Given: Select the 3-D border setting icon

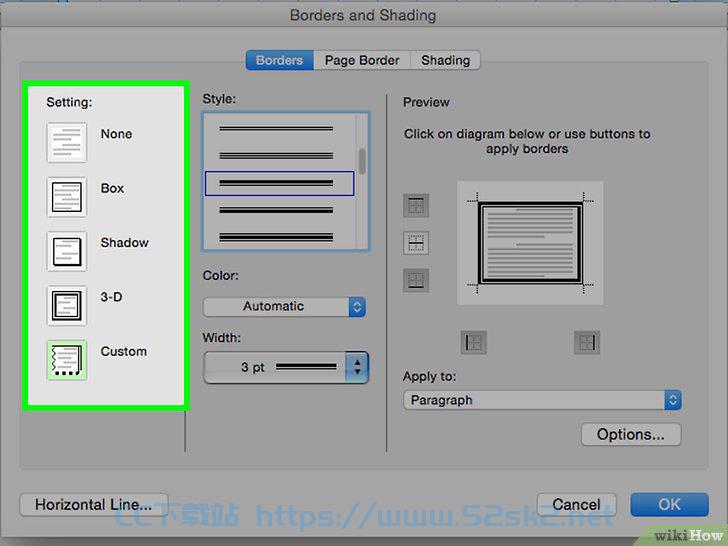Looking at the screenshot, I should point(66,306).
